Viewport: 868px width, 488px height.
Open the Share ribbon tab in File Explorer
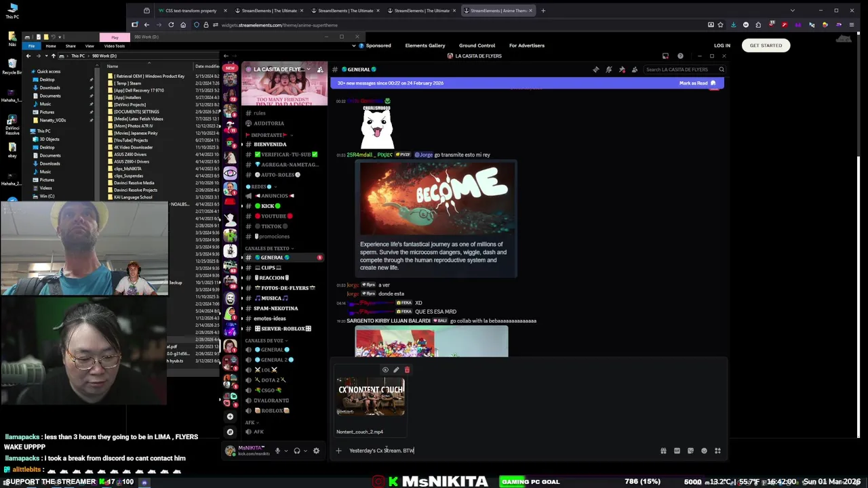[71, 46]
